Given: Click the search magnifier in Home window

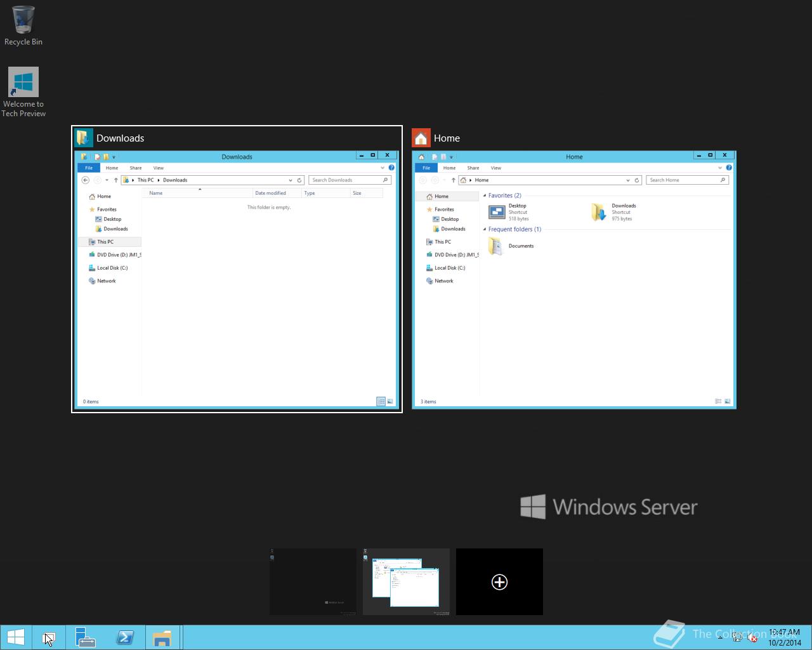Looking at the screenshot, I should click(723, 180).
